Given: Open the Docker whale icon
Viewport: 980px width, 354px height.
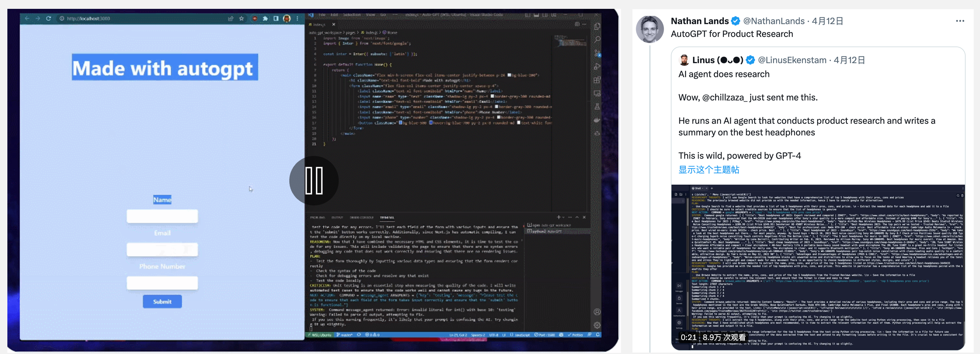Looking at the screenshot, I should click(597, 120).
